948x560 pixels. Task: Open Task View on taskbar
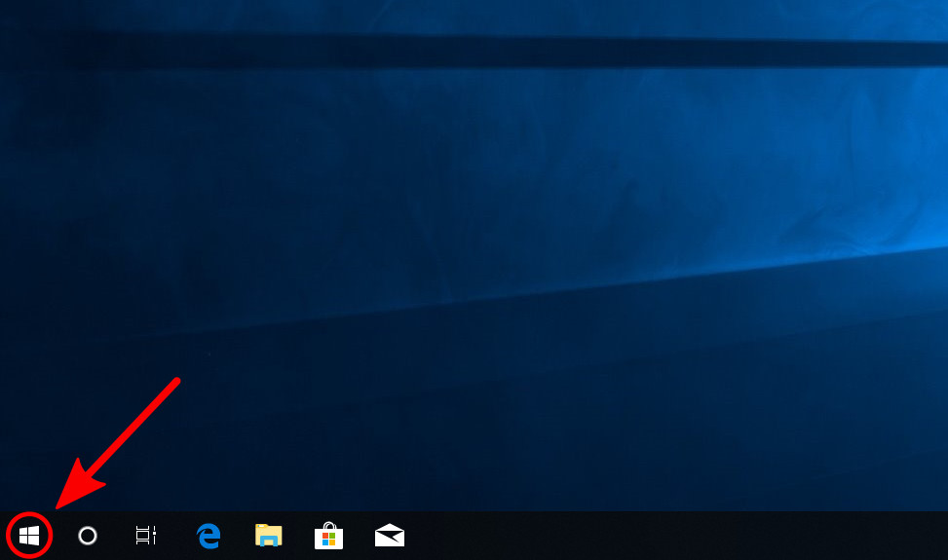pos(146,536)
